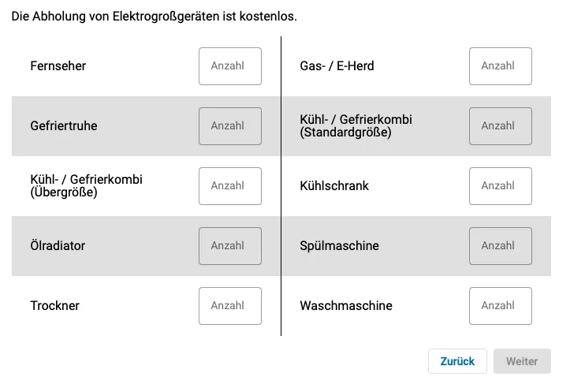The width and height of the screenshot is (585, 392).
Task: Click Anzahl field for Kühl-/Gefrierkombi Standardgröße
Action: [501, 126]
